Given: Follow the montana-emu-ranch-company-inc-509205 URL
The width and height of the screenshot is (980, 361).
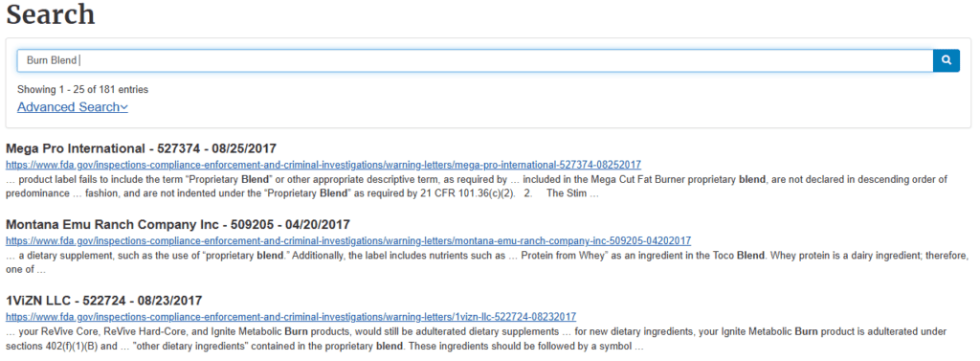Looking at the screenshot, I should (348, 241).
